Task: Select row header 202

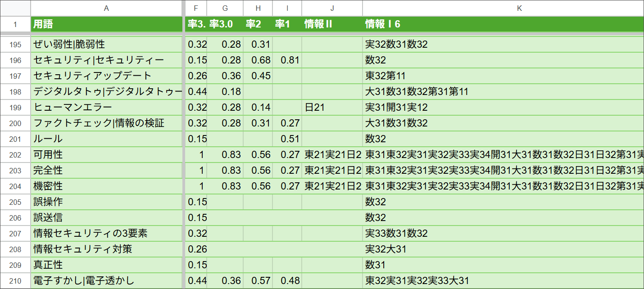Action: pyautogui.click(x=15, y=154)
